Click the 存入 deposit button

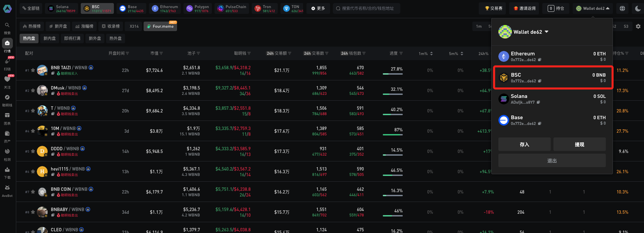click(x=524, y=145)
